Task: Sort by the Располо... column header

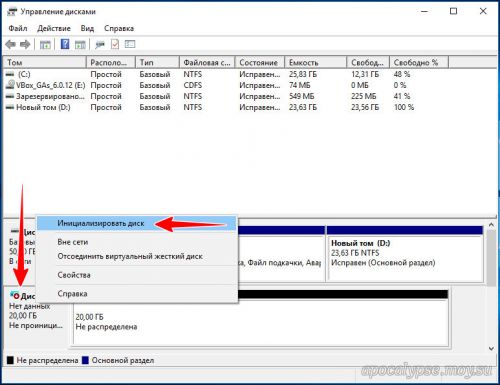Action: coord(111,63)
